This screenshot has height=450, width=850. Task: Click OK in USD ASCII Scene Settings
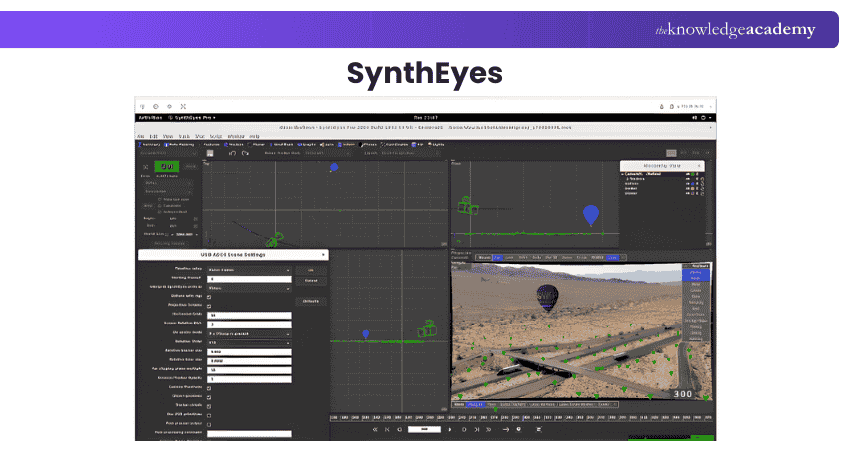point(311,270)
